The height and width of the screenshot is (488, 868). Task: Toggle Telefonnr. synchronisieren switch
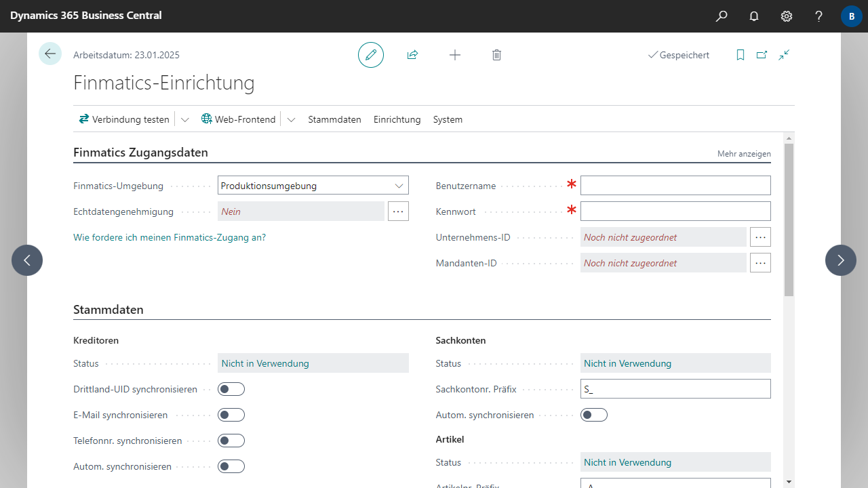pyautogui.click(x=231, y=441)
